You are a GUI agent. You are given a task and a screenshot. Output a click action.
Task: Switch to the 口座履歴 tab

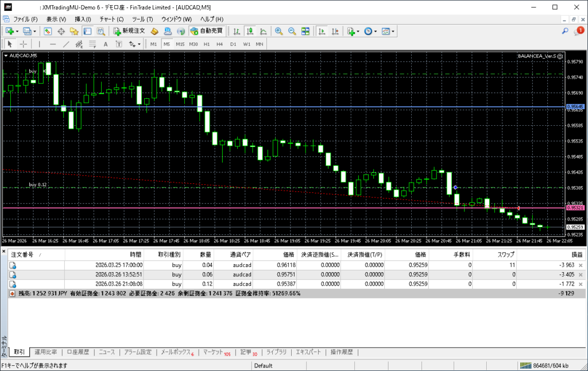point(78,352)
